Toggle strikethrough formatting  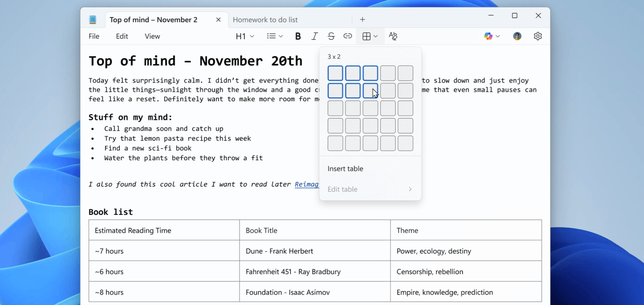[x=331, y=36]
